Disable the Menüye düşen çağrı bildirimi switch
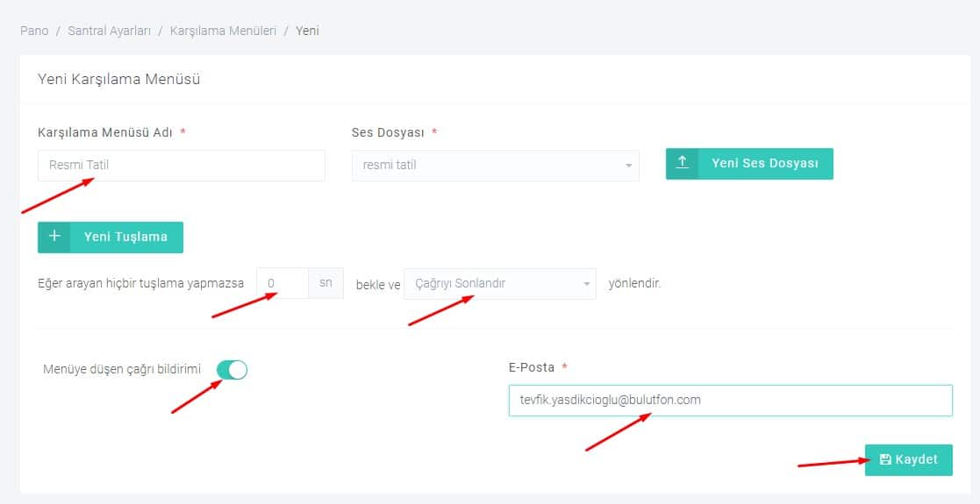The image size is (980, 504). click(232, 370)
